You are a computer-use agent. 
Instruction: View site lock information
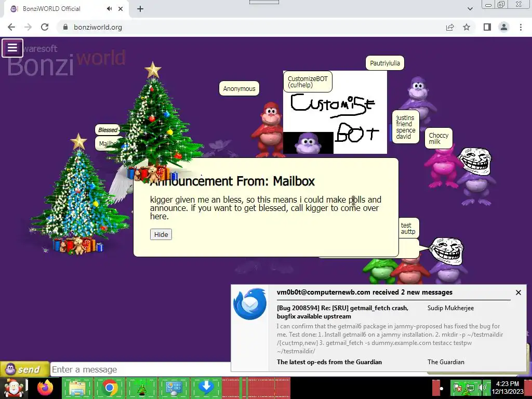pyautogui.click(x=65, y=27)
